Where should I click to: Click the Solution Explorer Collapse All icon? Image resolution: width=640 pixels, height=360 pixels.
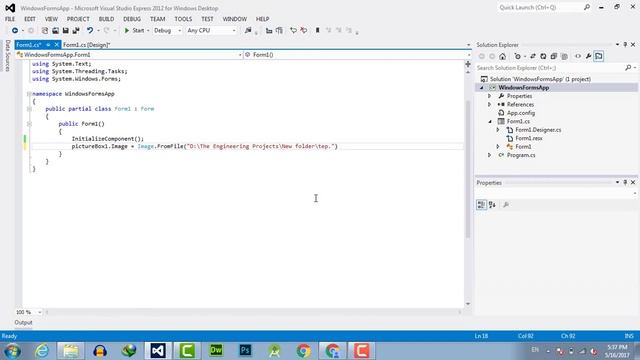[553, 56]
